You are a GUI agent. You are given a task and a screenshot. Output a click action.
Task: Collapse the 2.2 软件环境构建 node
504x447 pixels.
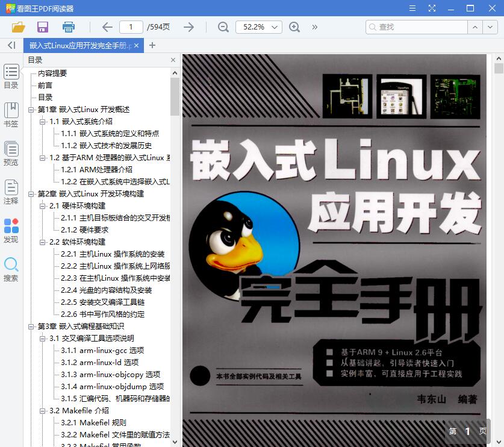click(42, 242)
